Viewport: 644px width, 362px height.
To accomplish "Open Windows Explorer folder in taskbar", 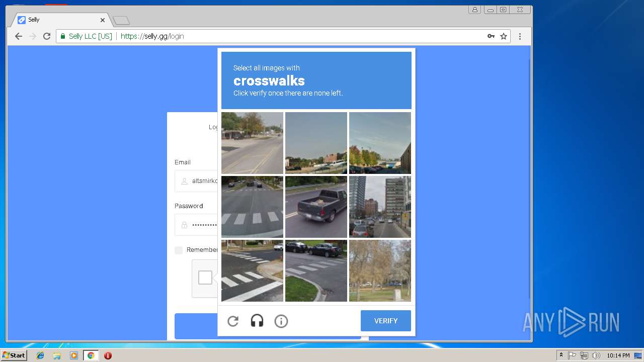I will [x=57, y=355].
